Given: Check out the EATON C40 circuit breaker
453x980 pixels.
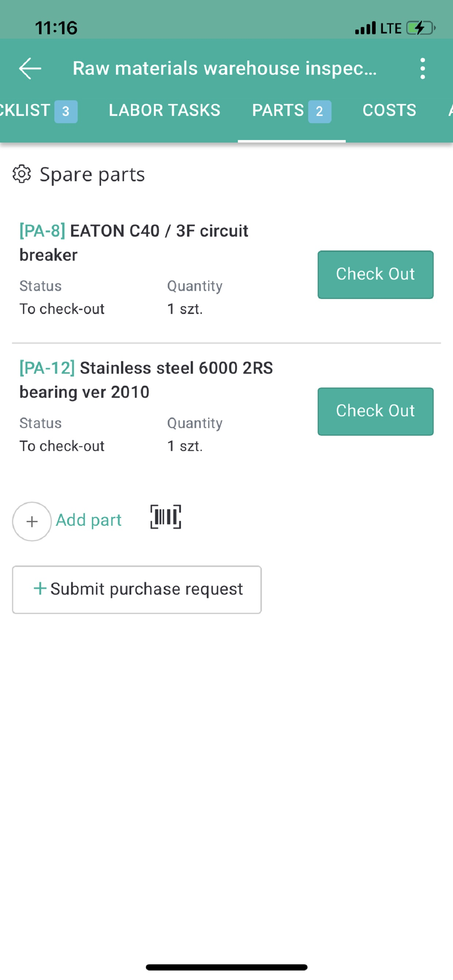Looking at the screenshot, I should click(x=375, y=274).
